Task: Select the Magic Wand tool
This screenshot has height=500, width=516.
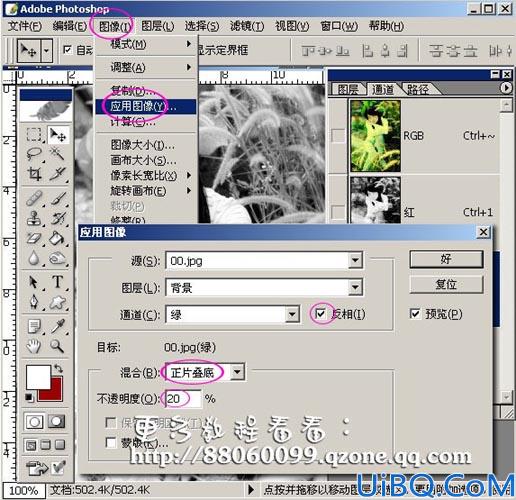Action: pyautogui.click(x=57, y=154)
